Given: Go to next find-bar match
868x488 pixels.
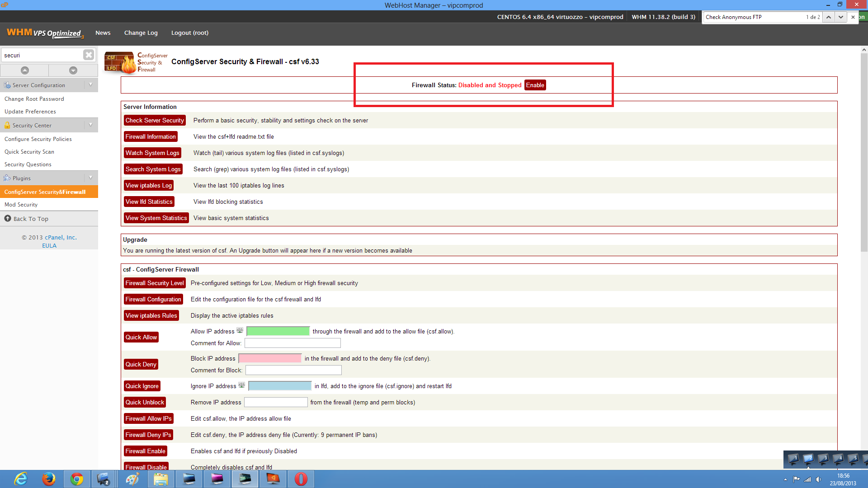Looking at the screenshot, I should click(x=840, y=17).
